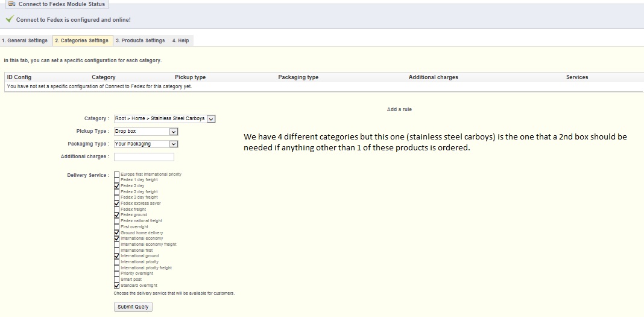
Task: Check Fedex freight checkbox
Action: coord(116,210)
